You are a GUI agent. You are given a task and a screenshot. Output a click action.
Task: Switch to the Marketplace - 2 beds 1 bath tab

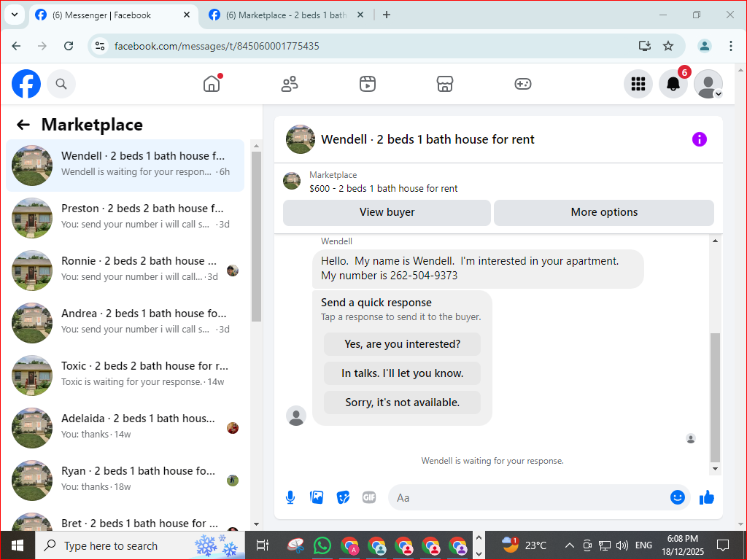coord(286,15)
